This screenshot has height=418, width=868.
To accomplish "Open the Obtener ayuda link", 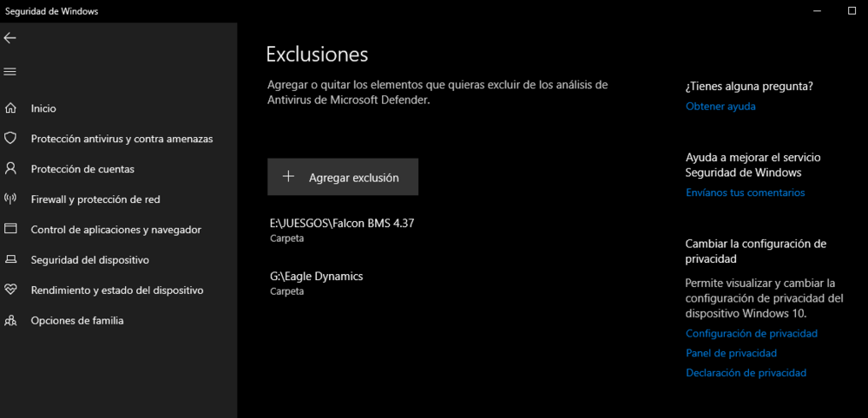I will pyautogui.click(x=720, y=107).
